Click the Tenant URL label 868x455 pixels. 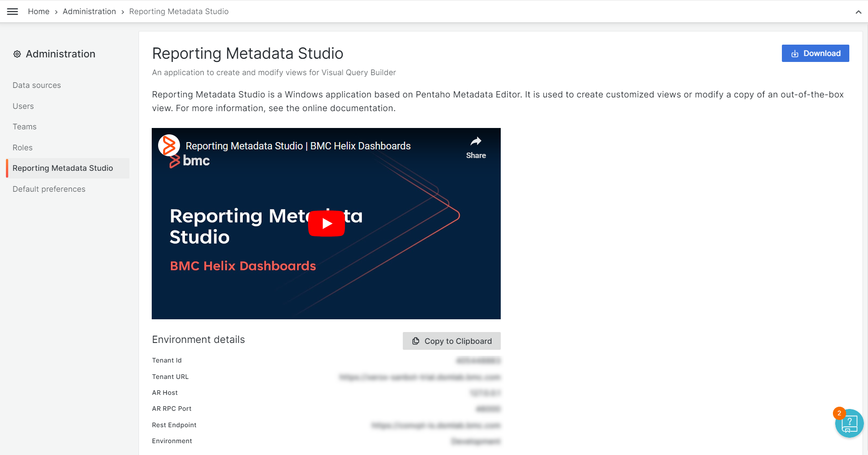[170, 377]
